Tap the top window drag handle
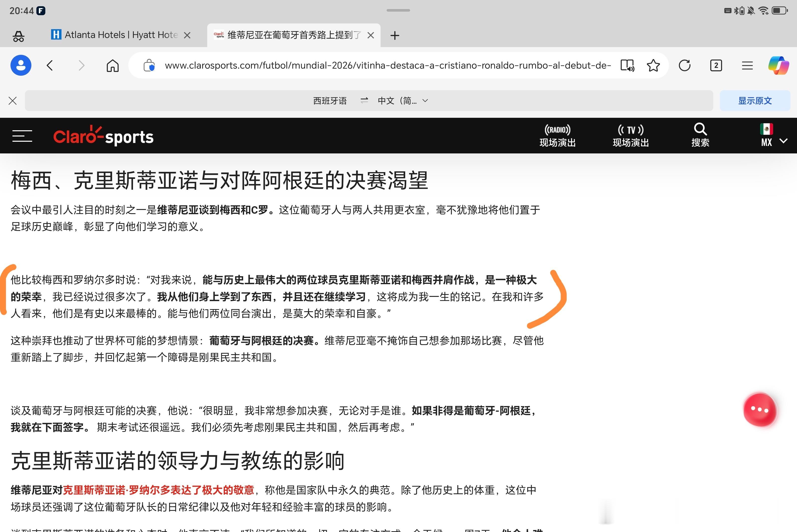This screenshot has width=797, height=532. [398, 10]
